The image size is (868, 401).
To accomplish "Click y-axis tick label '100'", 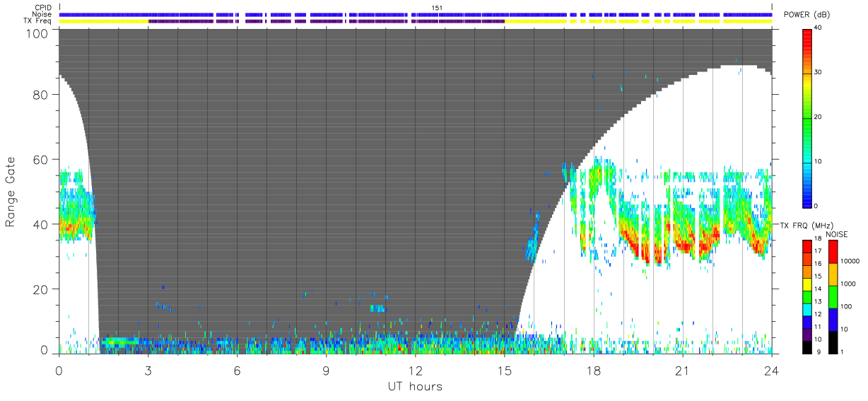I will 38,33.
